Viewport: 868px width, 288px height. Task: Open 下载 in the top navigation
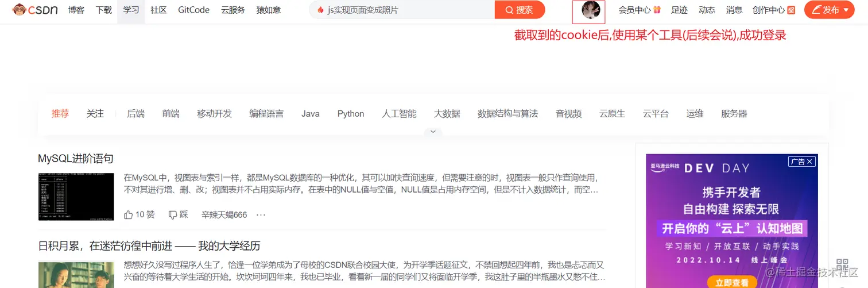click(103, 10)
